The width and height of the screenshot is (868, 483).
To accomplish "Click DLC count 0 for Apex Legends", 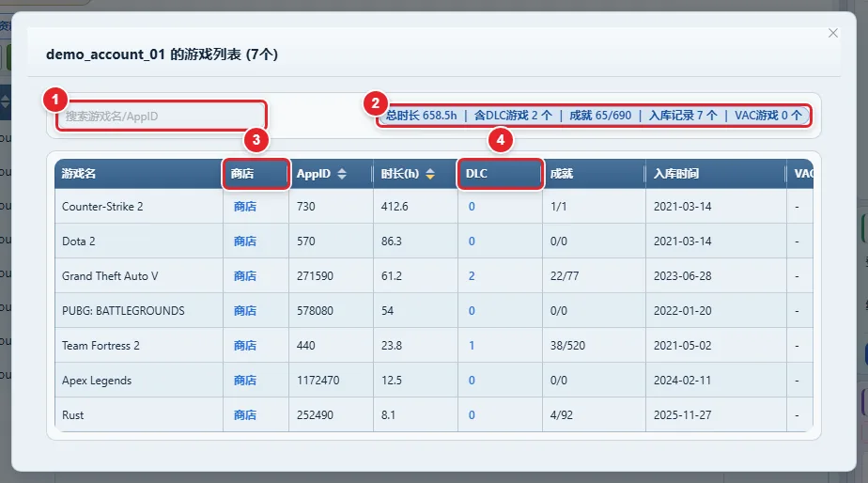I will point(472,381).
